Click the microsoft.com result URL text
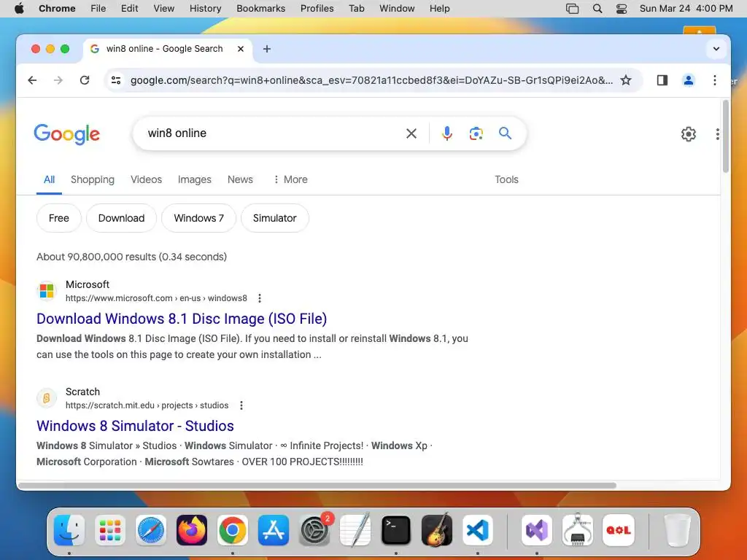The width and height of the screenshot is (747, 560). 156,298
